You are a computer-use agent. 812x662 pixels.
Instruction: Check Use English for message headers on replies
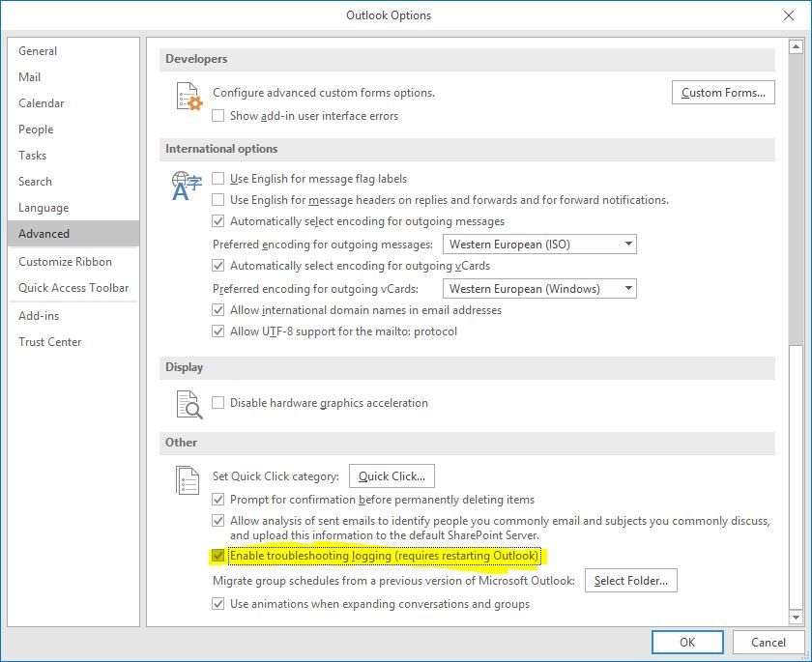[218, 200]
